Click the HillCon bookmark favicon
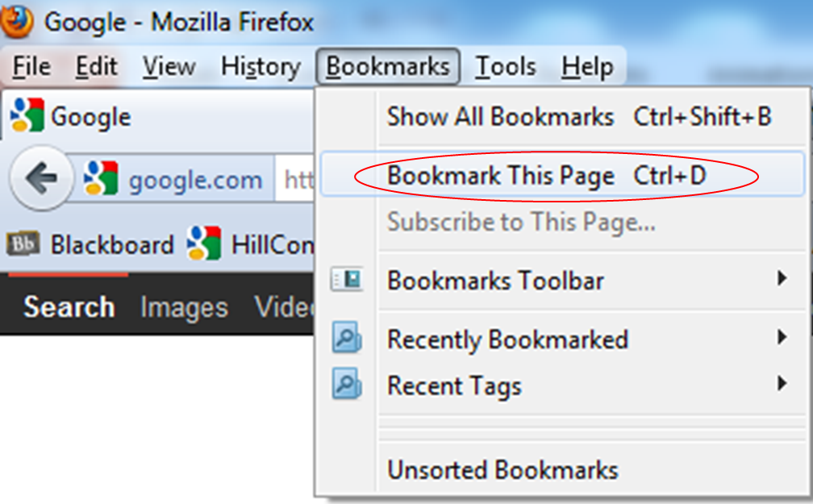The width and height of the screenshot is (813, 504). (x=204, y=244)
